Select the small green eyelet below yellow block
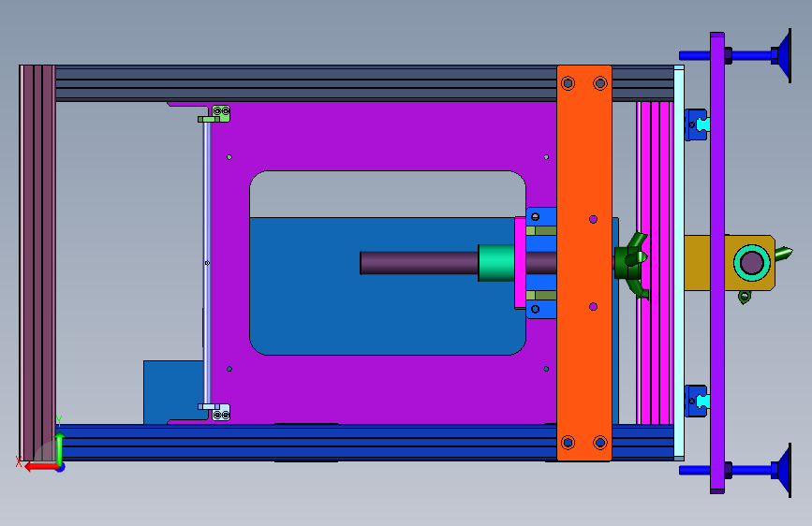812x526 pixels. (x=745, y=298)
